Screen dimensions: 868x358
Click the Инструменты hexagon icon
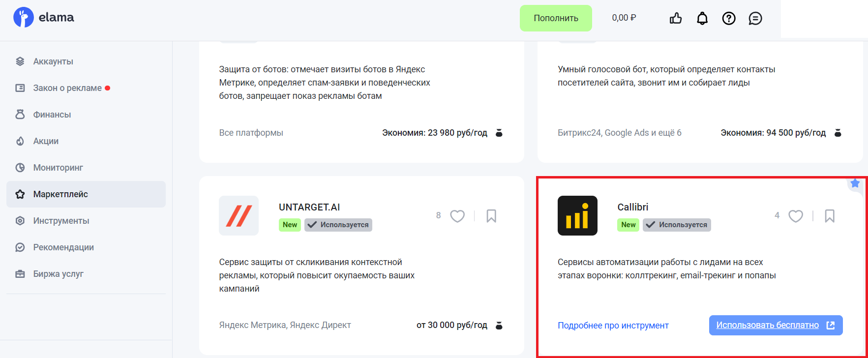tap(20, 221)
